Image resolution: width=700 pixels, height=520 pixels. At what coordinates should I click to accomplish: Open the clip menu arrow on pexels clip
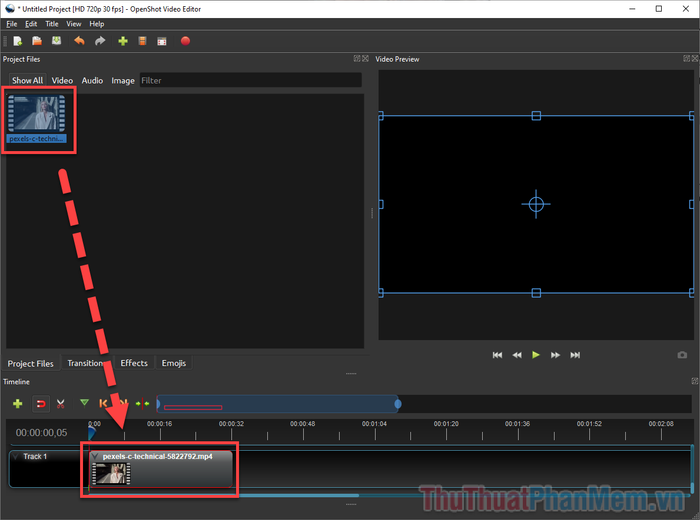[x=95, y=457]
